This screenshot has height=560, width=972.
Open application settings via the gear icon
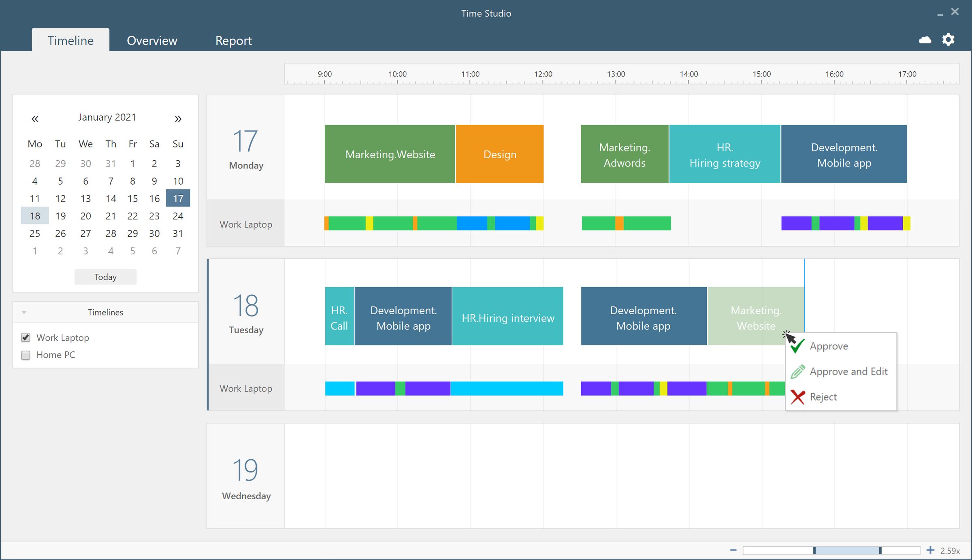948,39
